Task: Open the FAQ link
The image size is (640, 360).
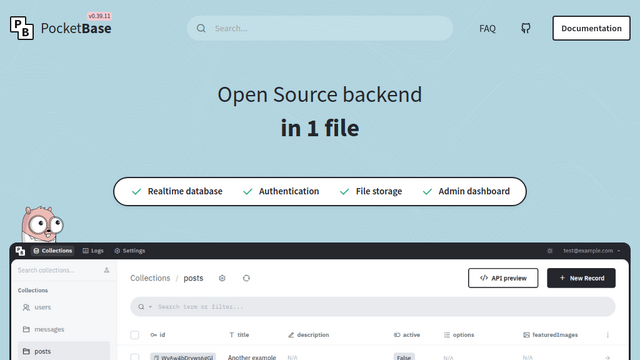Action: (x=487, y=28)
